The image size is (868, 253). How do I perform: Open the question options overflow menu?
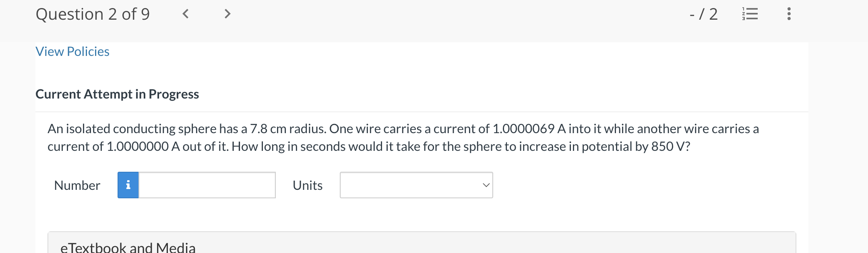coord(788,14)
